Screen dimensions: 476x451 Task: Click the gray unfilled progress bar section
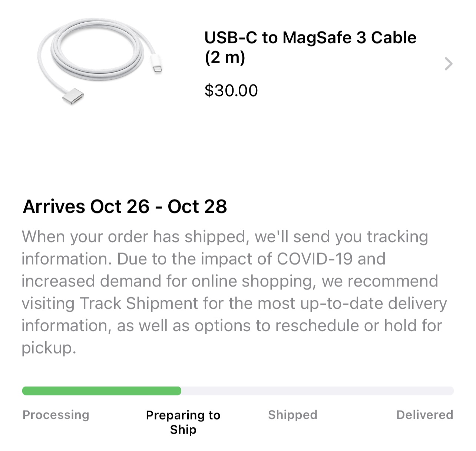[317, 391]
